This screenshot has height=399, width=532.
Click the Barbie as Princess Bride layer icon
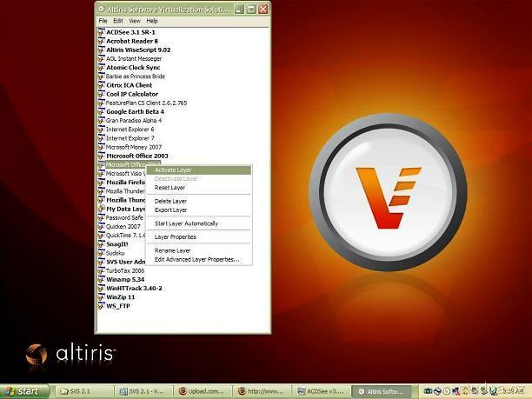[101, 76]
